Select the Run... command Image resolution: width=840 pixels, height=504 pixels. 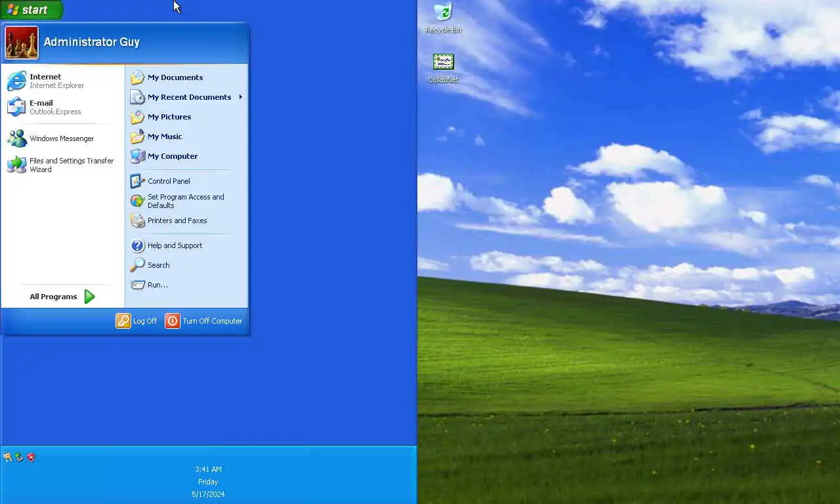tap(188, 285)
